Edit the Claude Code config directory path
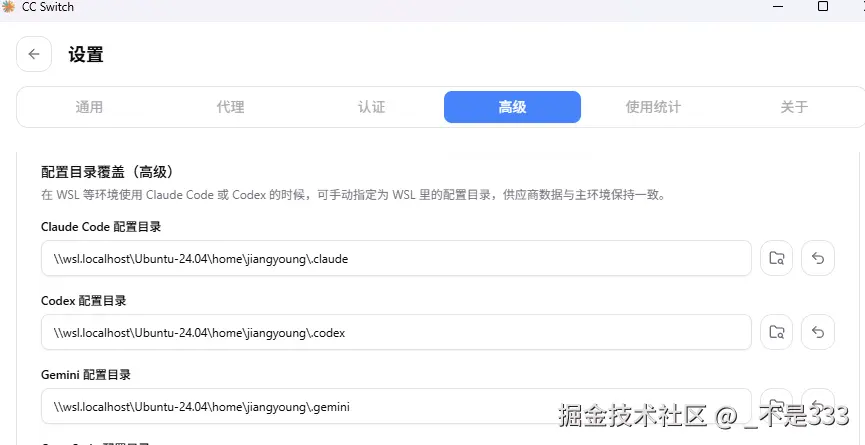Screen dimensions: 865x445 (x=396, y=258)
